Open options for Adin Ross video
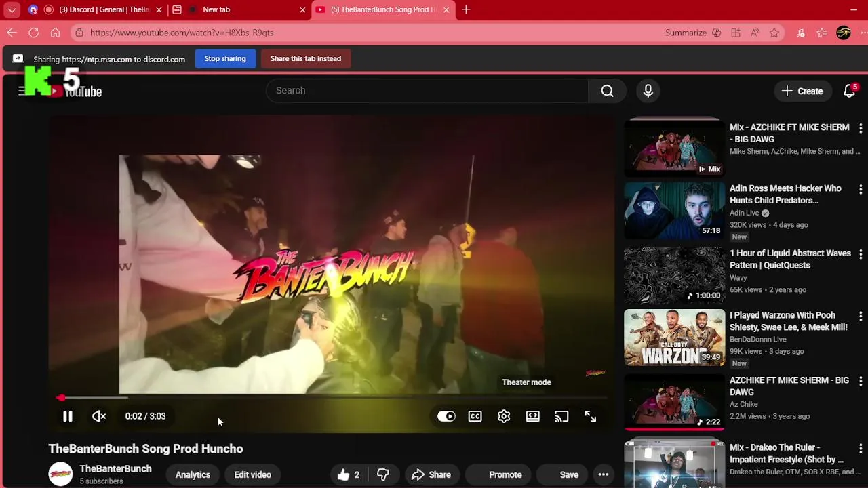868x488 pixels. (x=860, y=190)
